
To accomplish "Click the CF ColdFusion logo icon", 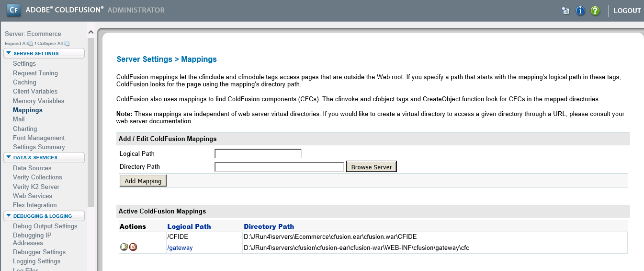I will click(x=14, y=10).
